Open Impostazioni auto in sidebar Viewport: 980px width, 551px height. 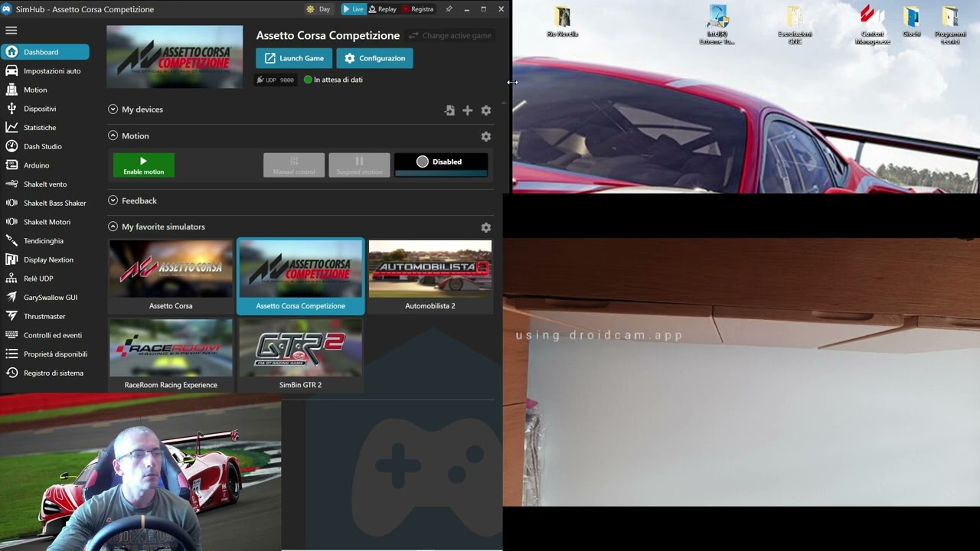45,71
